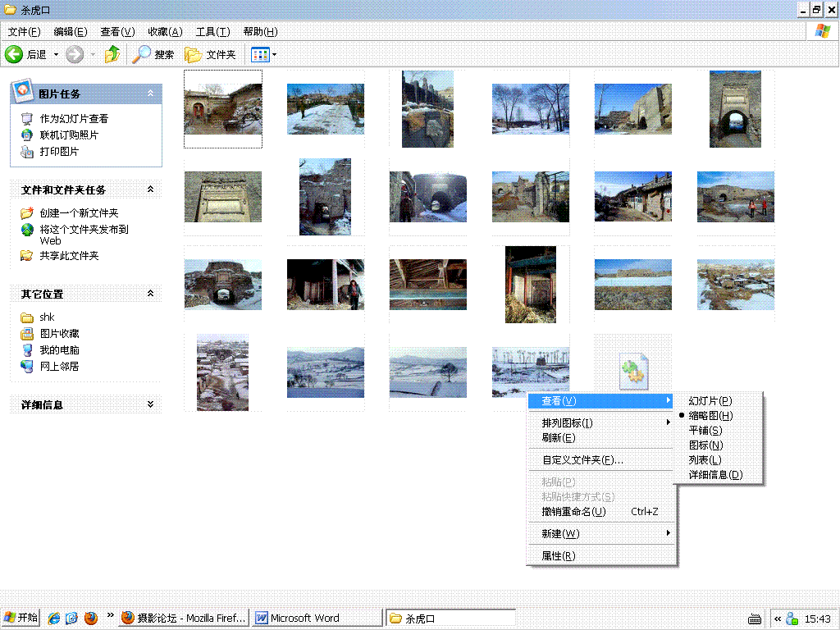This screenshot has height=630, width=840.
Task: Collapse the 图片任务 panel
Action: [151, 94]
